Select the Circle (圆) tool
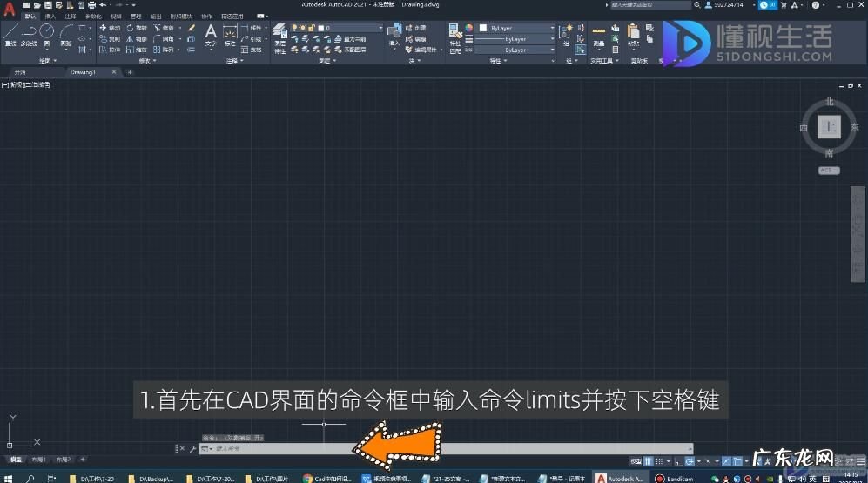The width and height of the screenshot is (868, 483). click(x=47, y=35)
